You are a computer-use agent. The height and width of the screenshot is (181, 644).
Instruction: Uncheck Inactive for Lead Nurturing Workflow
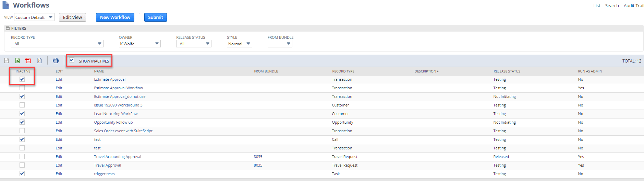22,113
